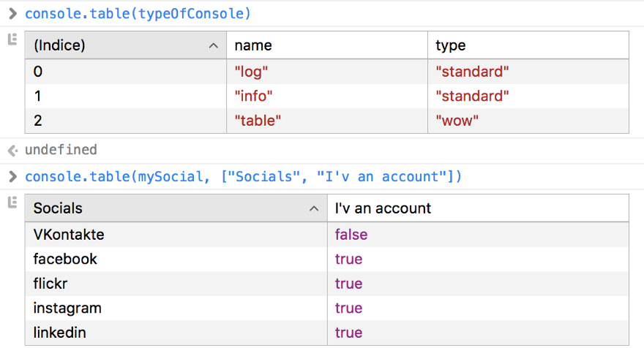
Task: Select the "table" name cell in row 2
Action: point(258,121)
